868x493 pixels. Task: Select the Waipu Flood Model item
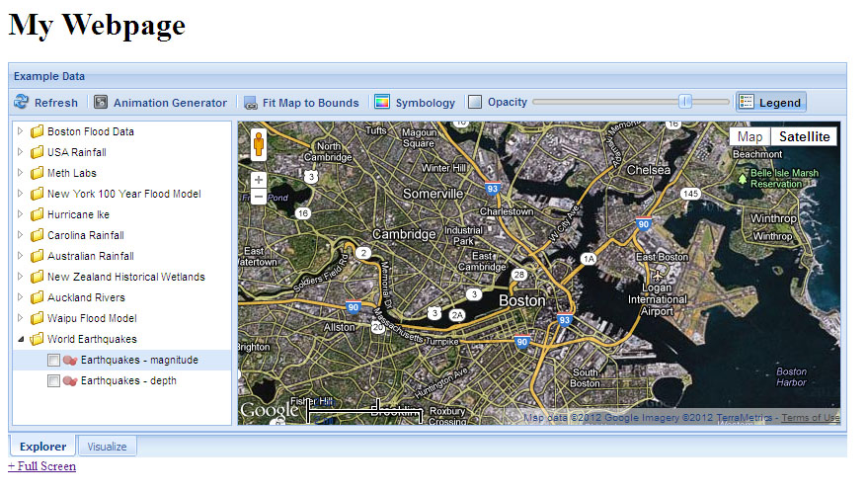tap(92, 318)
